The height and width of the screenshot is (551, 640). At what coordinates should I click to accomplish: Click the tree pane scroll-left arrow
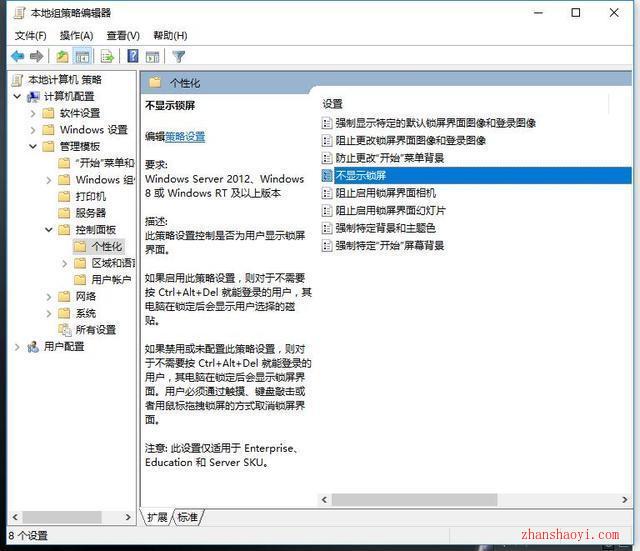(15, 518)
